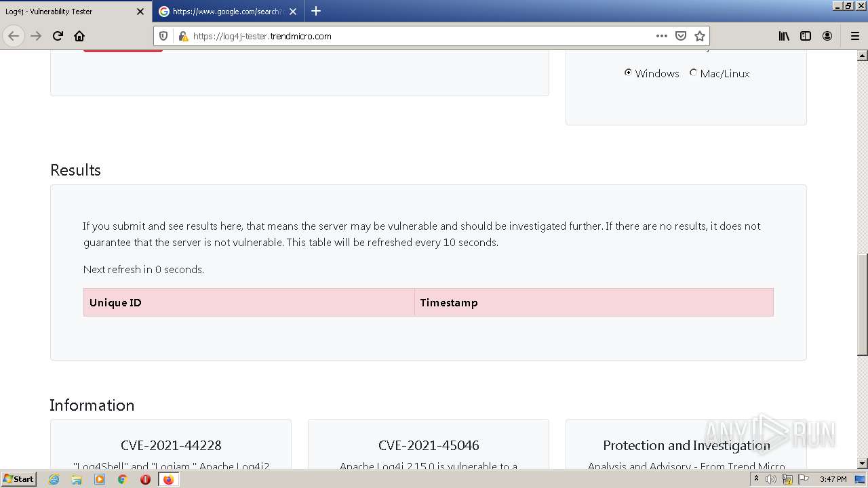Open media player from taskbar

(x=100, y=479)
